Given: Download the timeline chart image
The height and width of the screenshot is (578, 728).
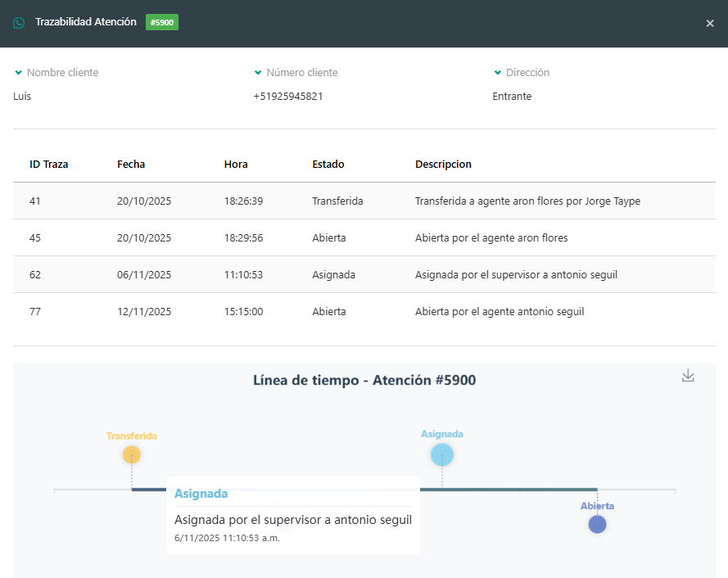Looking at the screenshot, I should [688, 375].
